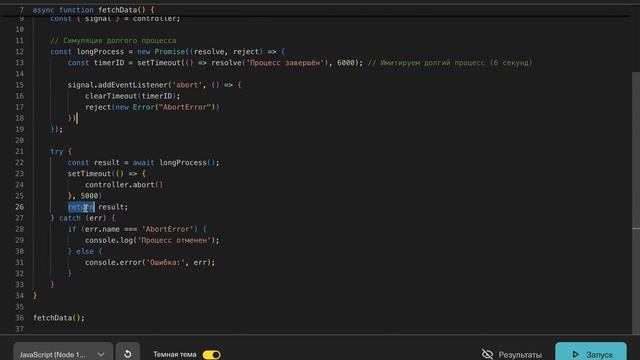The image size is (640, 360).
Task: Click 'catch (err)' on line 27
Action: (x=83, y=218)
